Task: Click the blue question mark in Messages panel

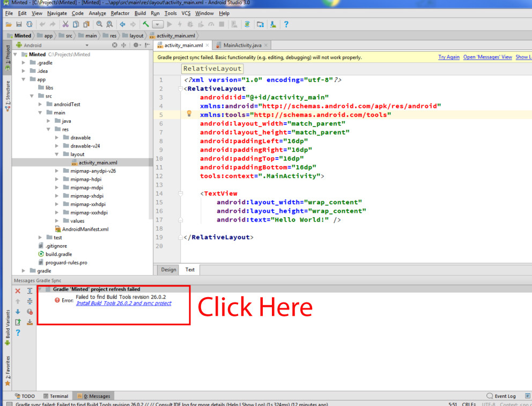Action: (x=18, y=333)
